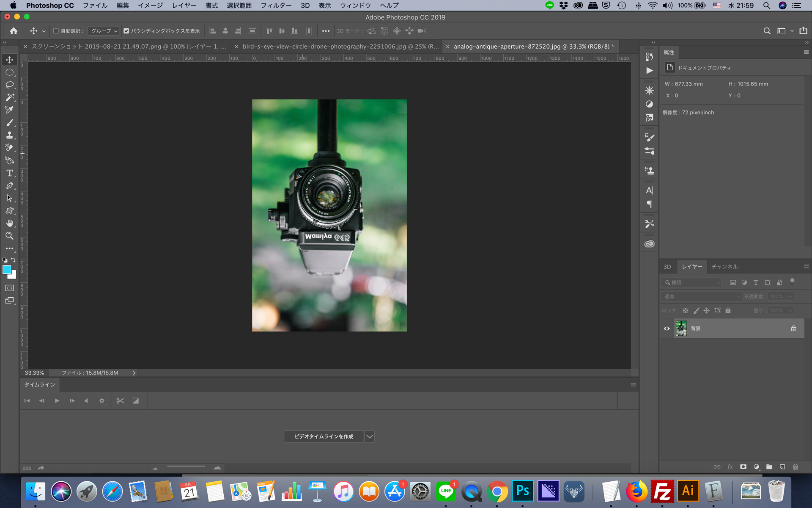Open the 塗り fill dropdown arrow
This screenshot has height=508, width=812.
point(790,310)
